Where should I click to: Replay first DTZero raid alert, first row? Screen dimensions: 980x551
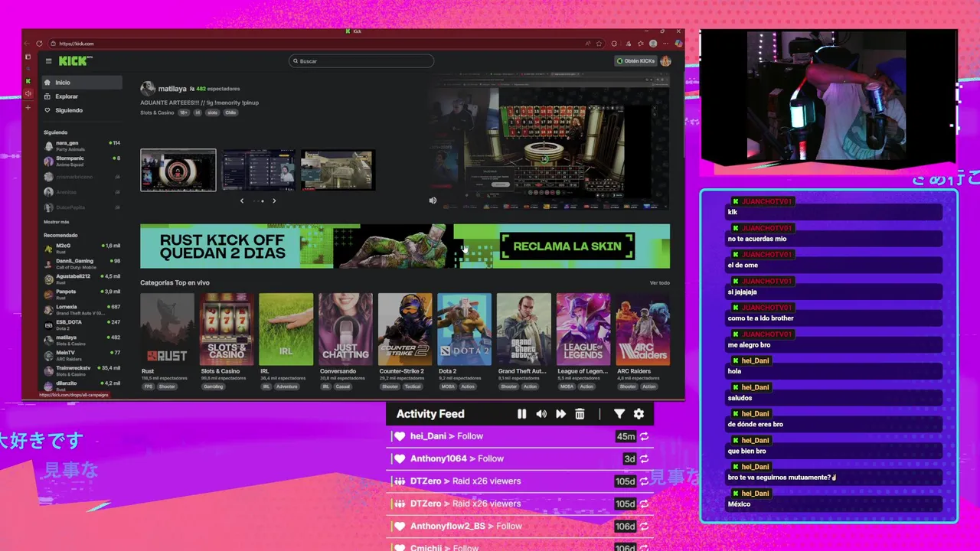tap(645, 481)
